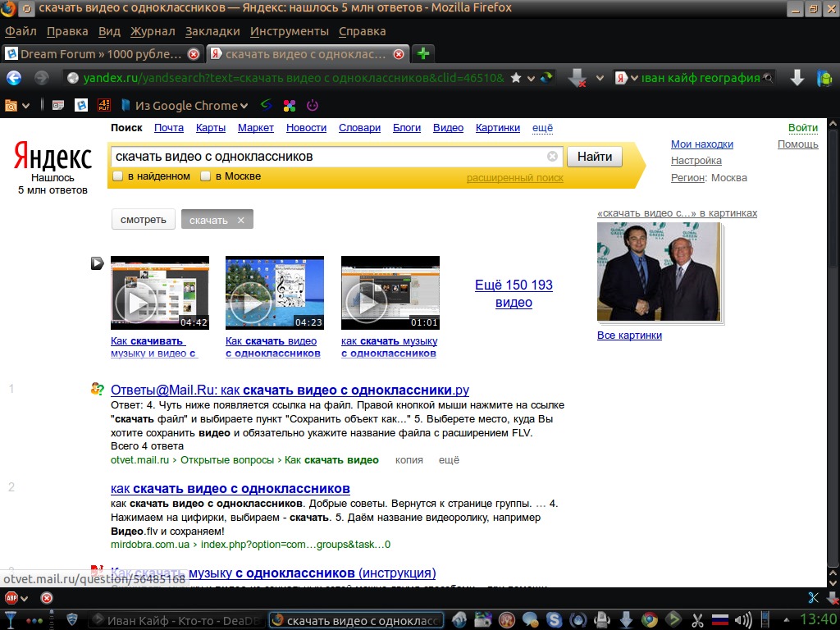Click the Android robot toolbar icon
Screen dimensions: 840x630
[x=824, y=78]
